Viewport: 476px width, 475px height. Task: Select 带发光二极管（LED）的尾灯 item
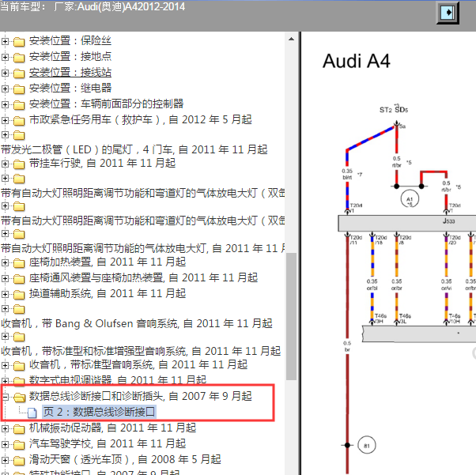pos(134,149)
